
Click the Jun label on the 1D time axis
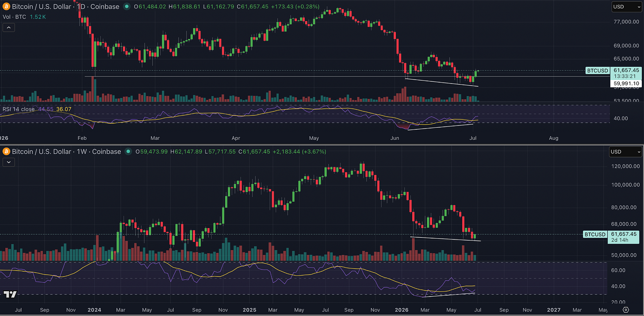(x=395, y=138)
